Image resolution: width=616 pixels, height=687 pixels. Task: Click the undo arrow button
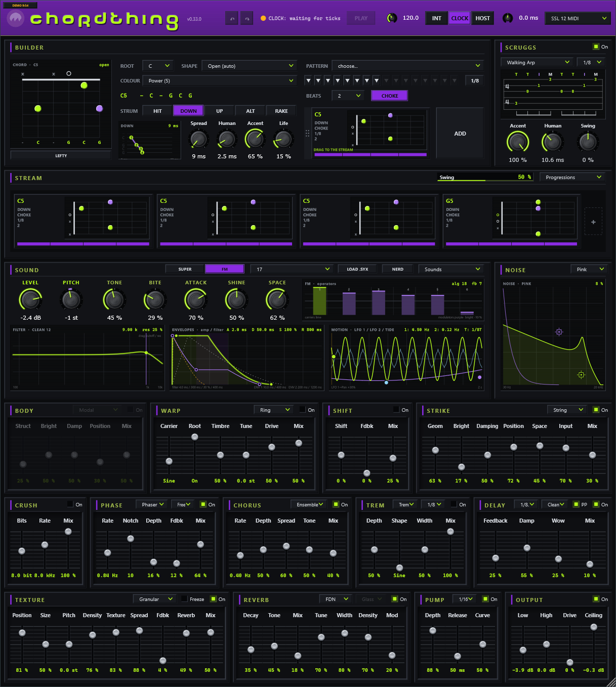232,18
